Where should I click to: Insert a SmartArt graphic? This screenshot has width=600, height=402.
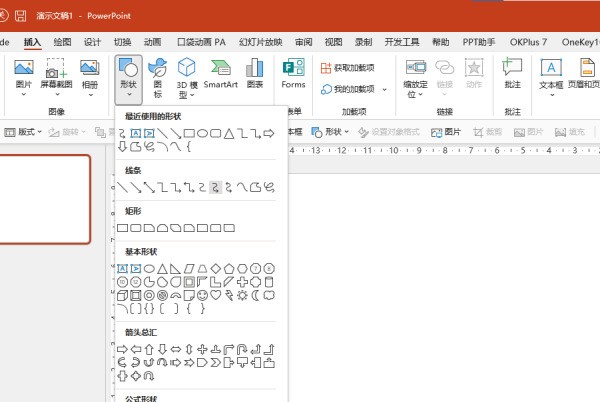click(220, 74)
